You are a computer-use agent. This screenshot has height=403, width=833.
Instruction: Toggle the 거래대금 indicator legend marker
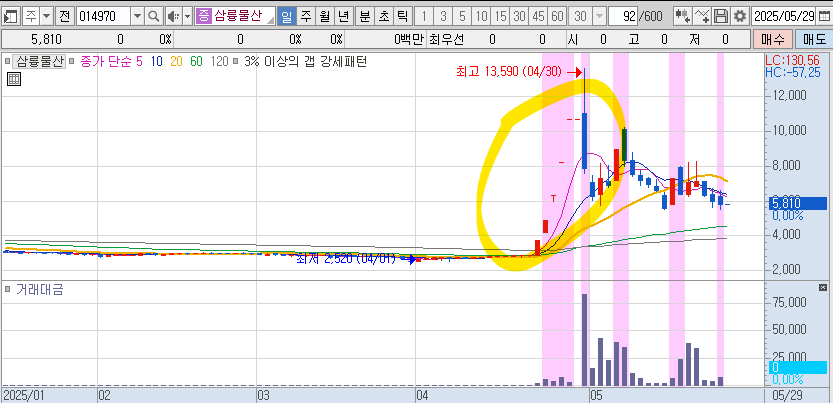click(x=8, y=289)
